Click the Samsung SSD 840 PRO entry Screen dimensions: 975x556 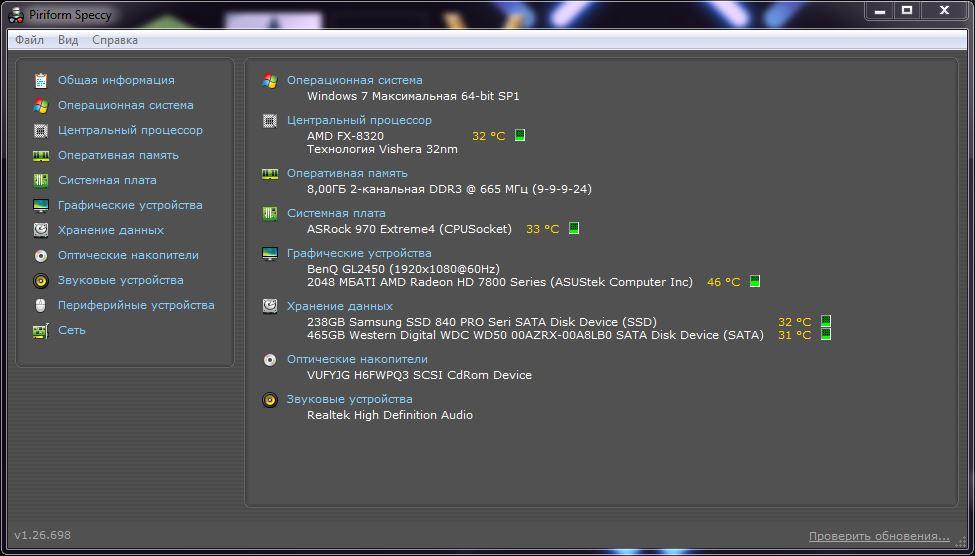[482, 322]
